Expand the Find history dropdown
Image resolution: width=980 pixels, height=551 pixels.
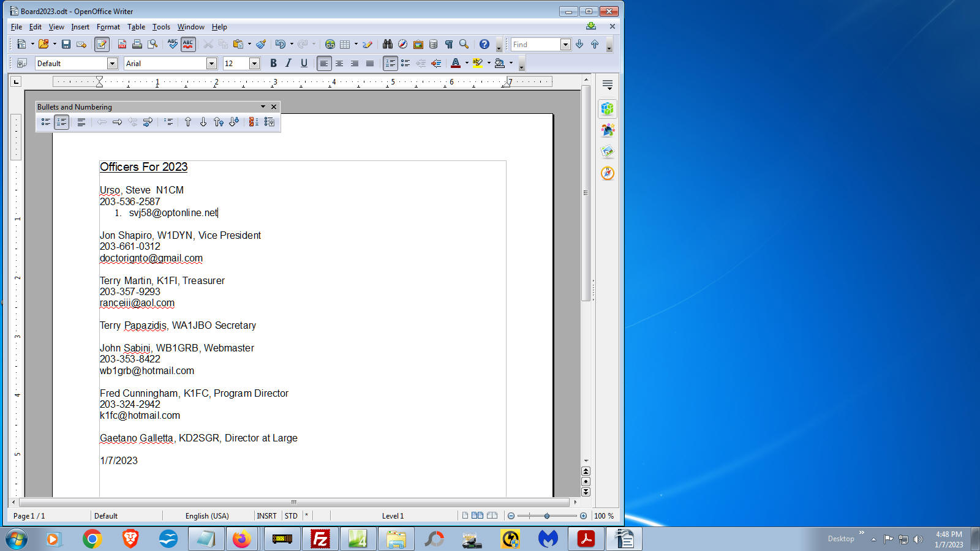coord(565,44)
